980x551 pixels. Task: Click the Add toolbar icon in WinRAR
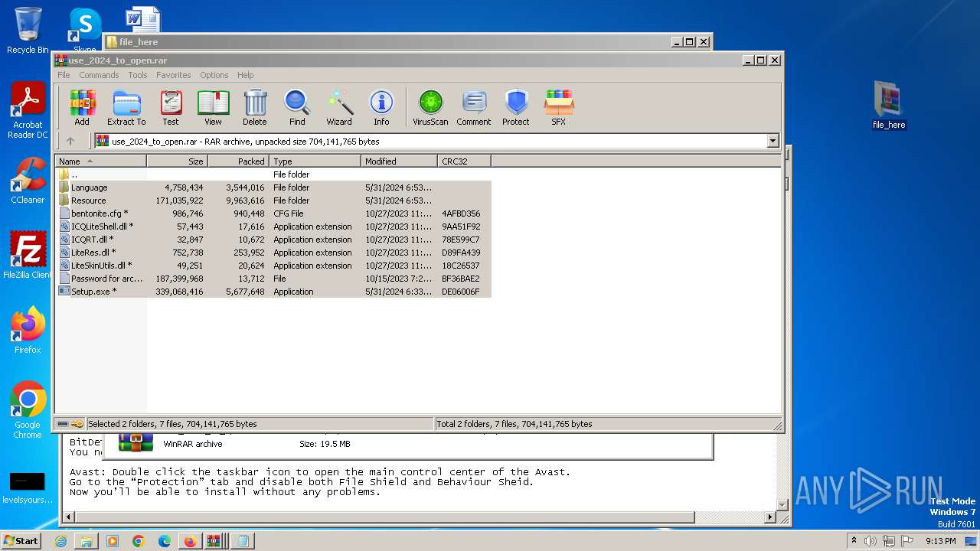(82, 107)
